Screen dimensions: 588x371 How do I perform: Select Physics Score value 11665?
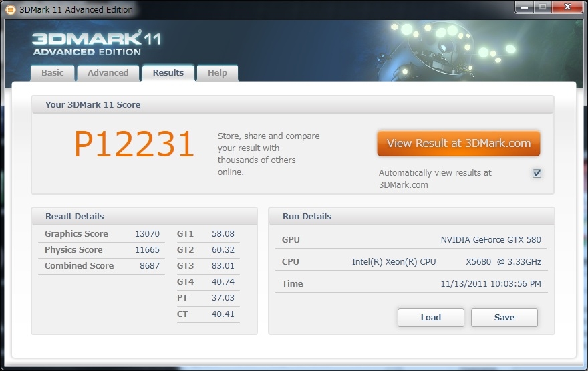coord(147,250)
